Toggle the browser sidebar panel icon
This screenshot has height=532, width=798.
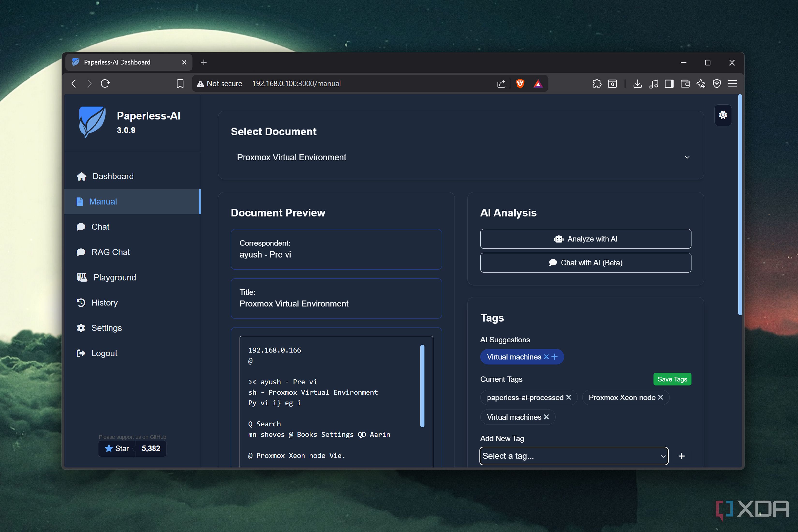click(669, 83)
